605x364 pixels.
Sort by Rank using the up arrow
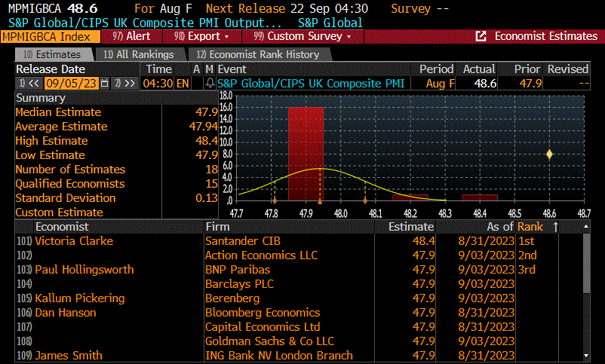555,227
